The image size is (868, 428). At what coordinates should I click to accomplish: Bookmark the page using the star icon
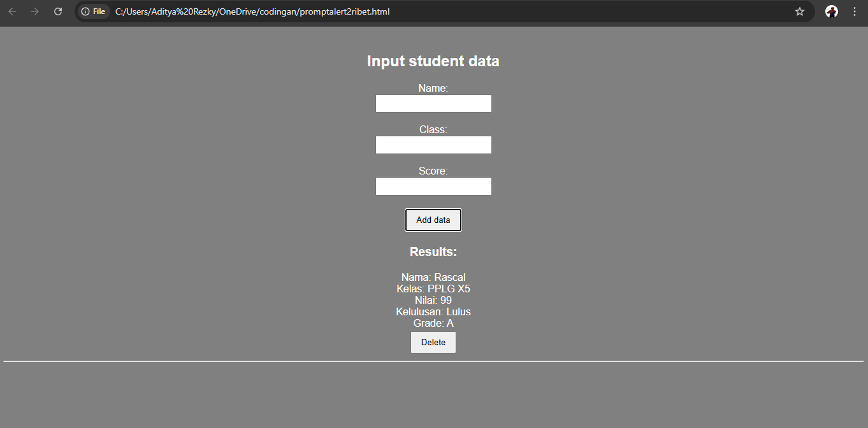[x=800, y=11]
